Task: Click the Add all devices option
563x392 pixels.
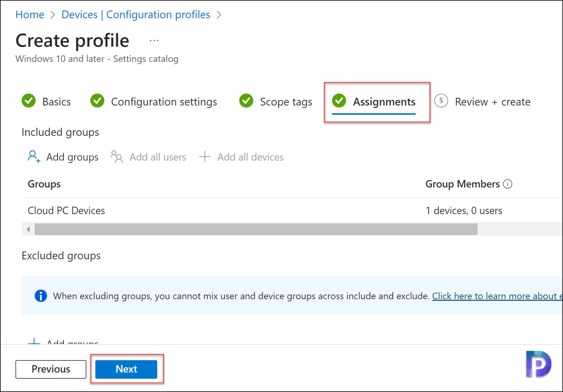Action: pyautogui.click(x=241, y=157)
